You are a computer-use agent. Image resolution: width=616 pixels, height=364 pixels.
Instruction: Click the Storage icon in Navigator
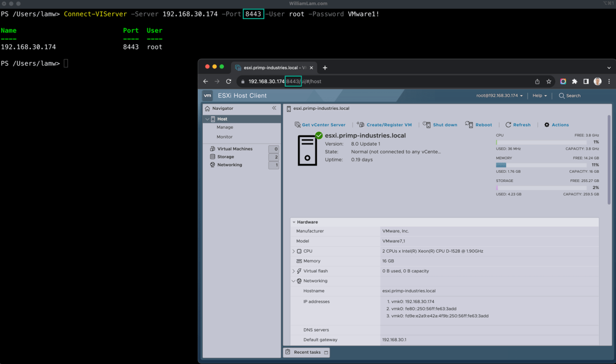(213, 157)
